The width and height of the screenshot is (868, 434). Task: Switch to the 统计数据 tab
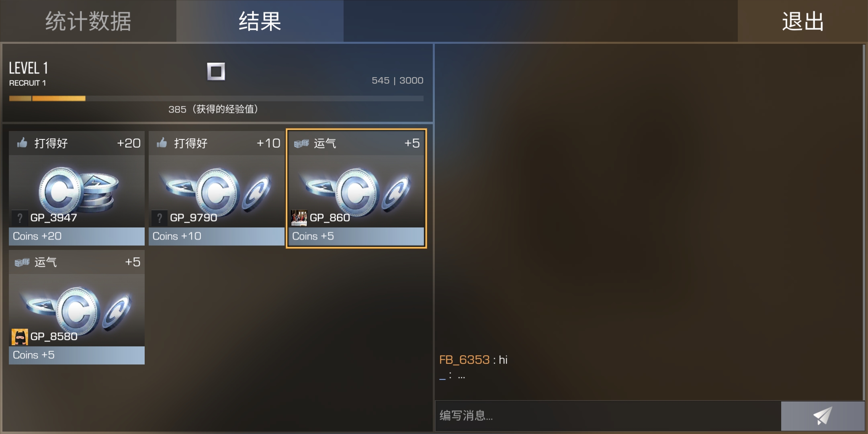[88, 21]
